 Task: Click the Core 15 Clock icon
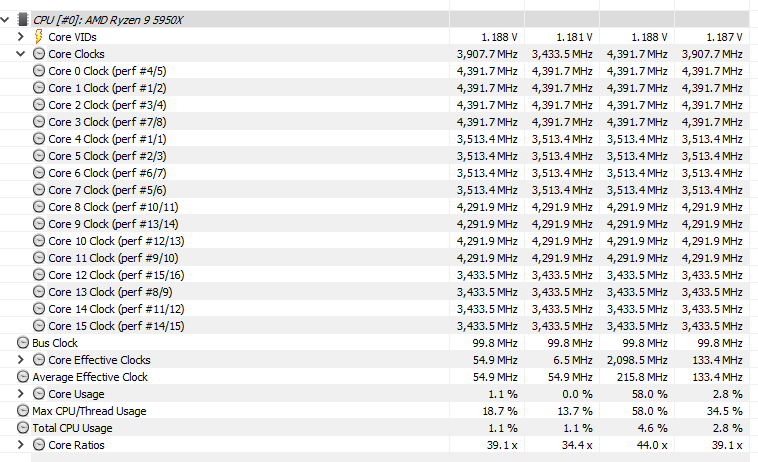(x=39, y=326)
